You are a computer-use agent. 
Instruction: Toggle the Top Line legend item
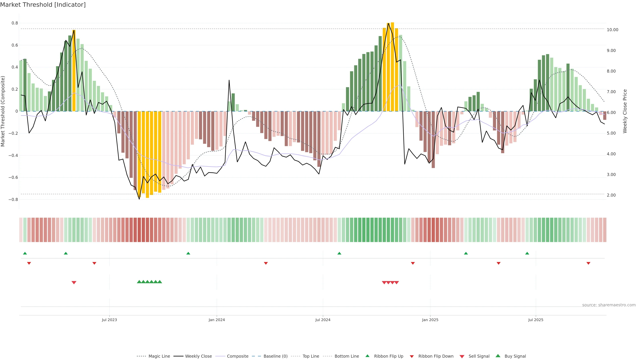click(311, 356)
